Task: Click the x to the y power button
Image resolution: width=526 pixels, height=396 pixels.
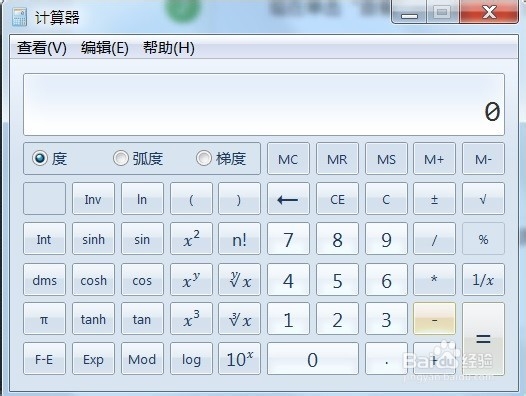Action: (x=191, y=279)
